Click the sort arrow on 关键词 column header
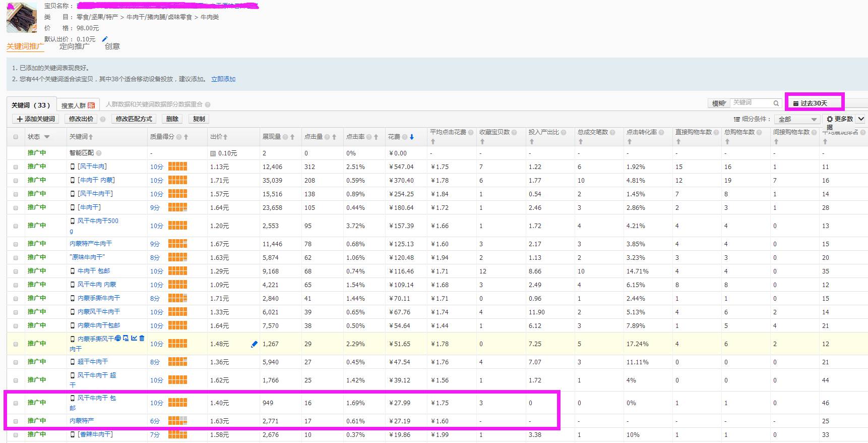868x443 pixels. coord(91,137)
